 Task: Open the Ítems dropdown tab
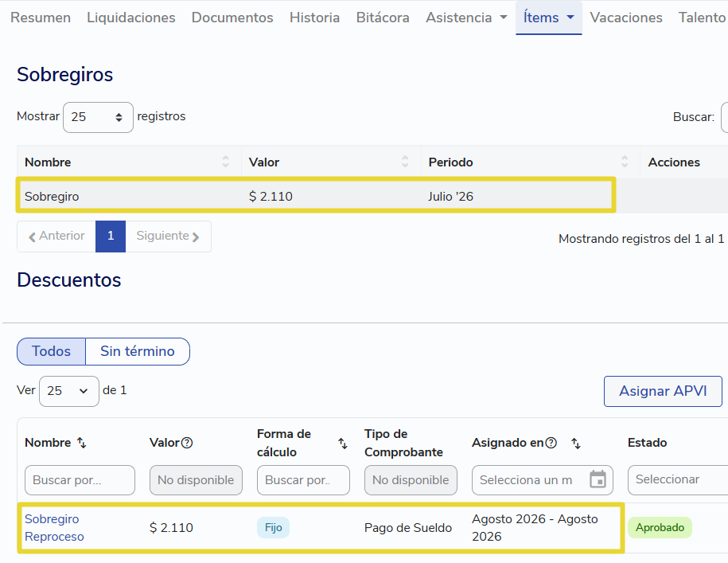point(549,18)
